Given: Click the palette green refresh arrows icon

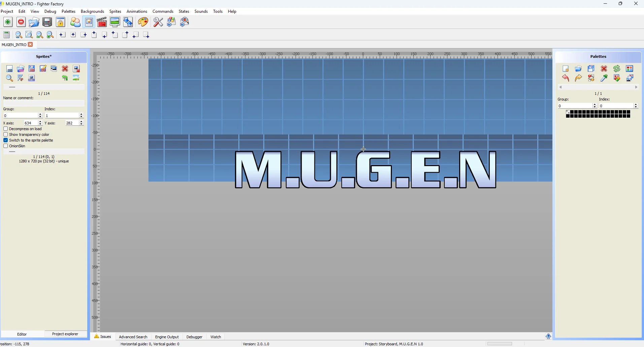Looking at the screenshot, I should coord(617,69).
